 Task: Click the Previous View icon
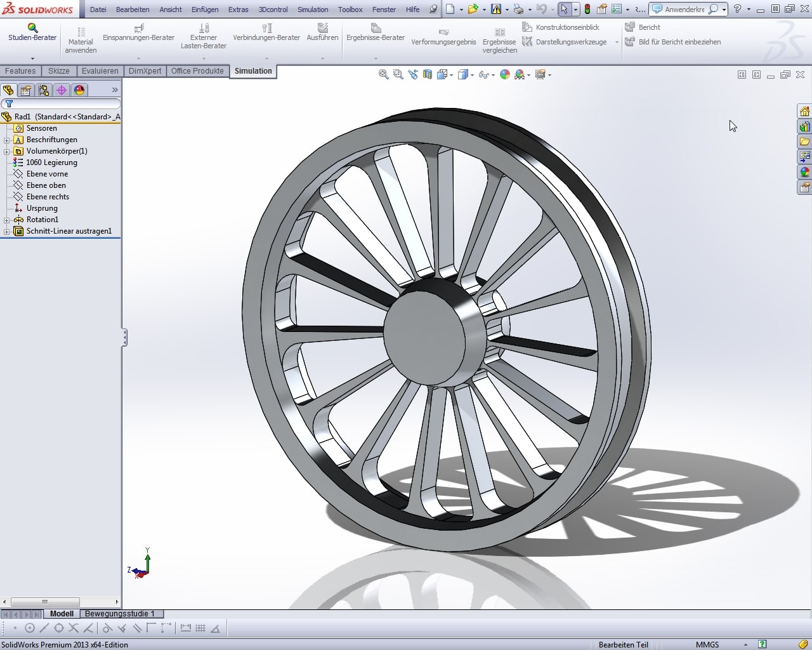point(413,74)
